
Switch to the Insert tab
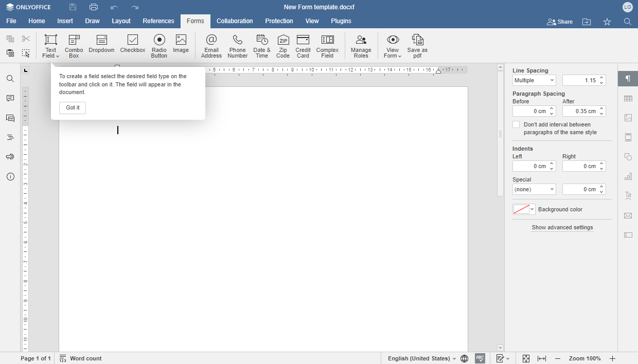[65, 21]
